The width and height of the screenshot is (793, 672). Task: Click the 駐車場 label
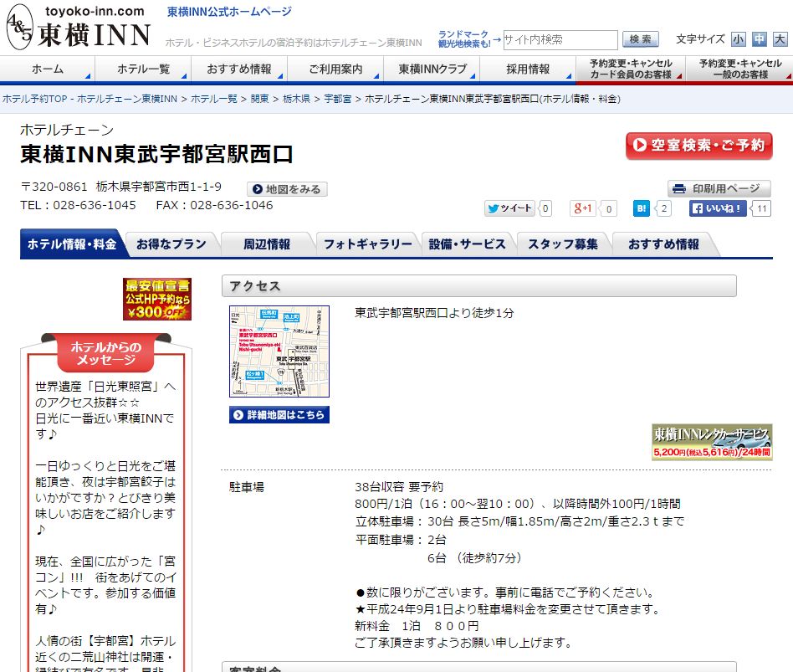click(x=246, y=487)
